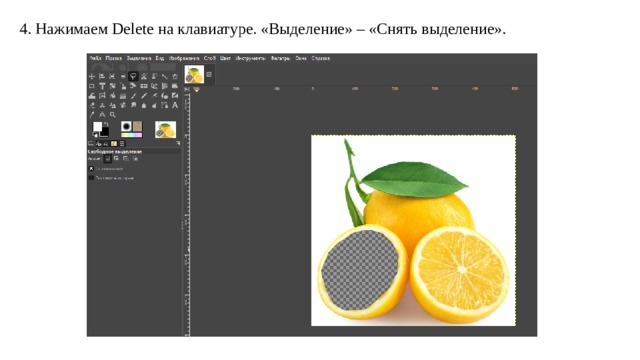The width and height of the screenshot is (640, 360).
Task: Select the Gradient tool
Action: click(x=123, y=96)
